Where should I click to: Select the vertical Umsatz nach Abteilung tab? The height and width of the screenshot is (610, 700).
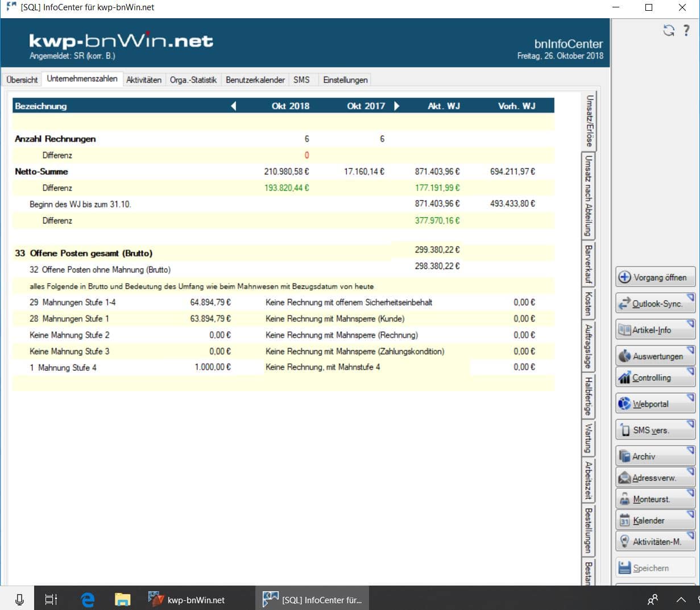coord(589,195)
